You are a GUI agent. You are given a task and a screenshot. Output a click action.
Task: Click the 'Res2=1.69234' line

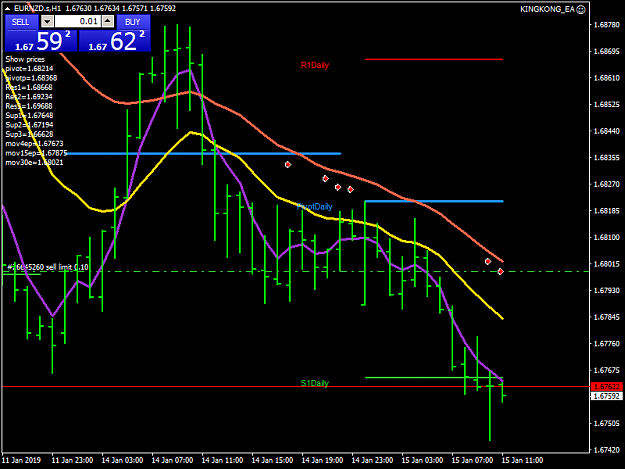point(29,96)
